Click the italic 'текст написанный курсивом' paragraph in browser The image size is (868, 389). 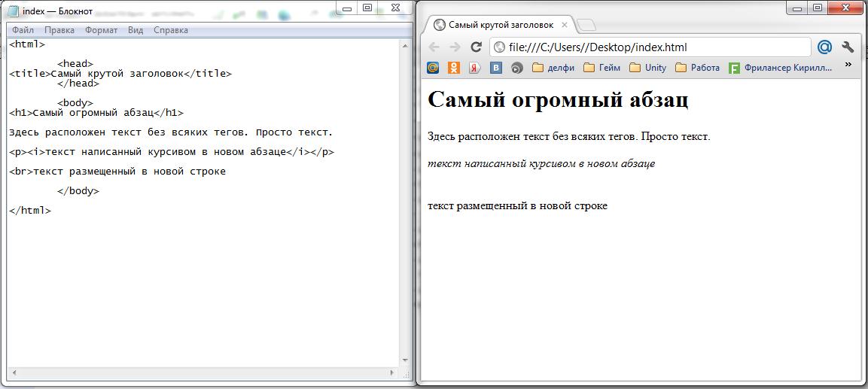[542, 164]
